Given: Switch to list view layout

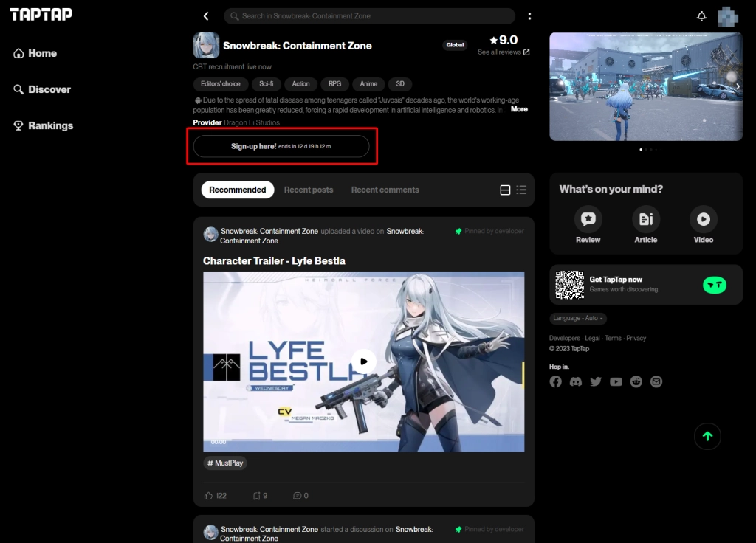Looking at the screenshot, I should [x=521, y=190].
